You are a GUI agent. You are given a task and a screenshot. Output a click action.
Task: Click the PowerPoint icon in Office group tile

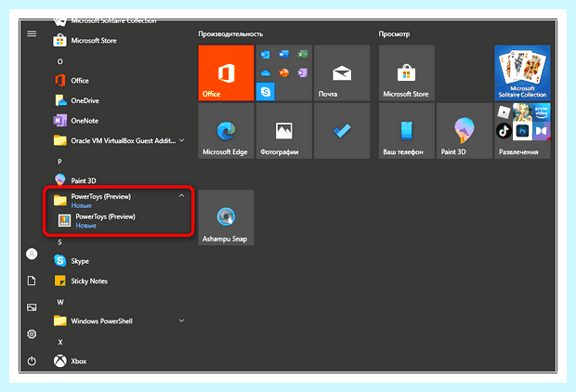(x=283, y=73)
